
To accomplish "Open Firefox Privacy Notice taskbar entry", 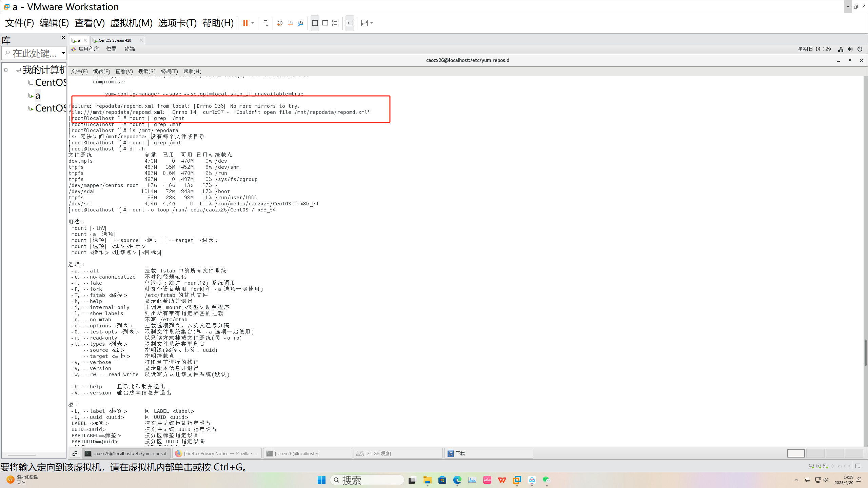I will click(x=217, y=453).
